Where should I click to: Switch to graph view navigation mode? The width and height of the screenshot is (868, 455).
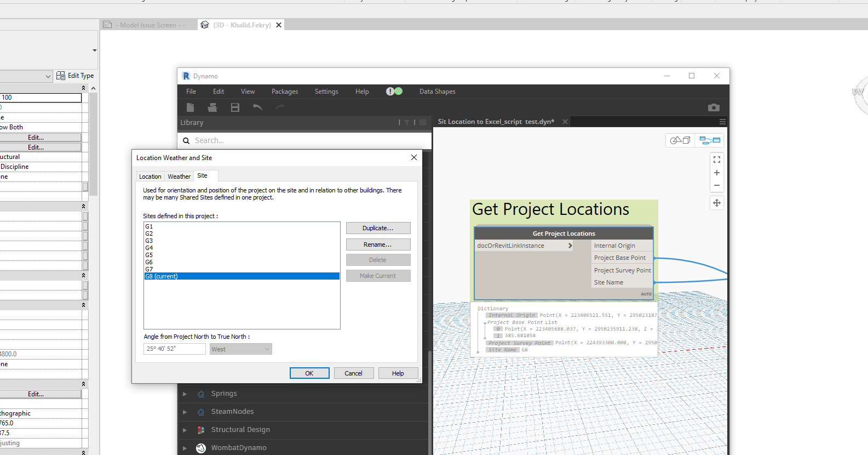click(710, 140)
